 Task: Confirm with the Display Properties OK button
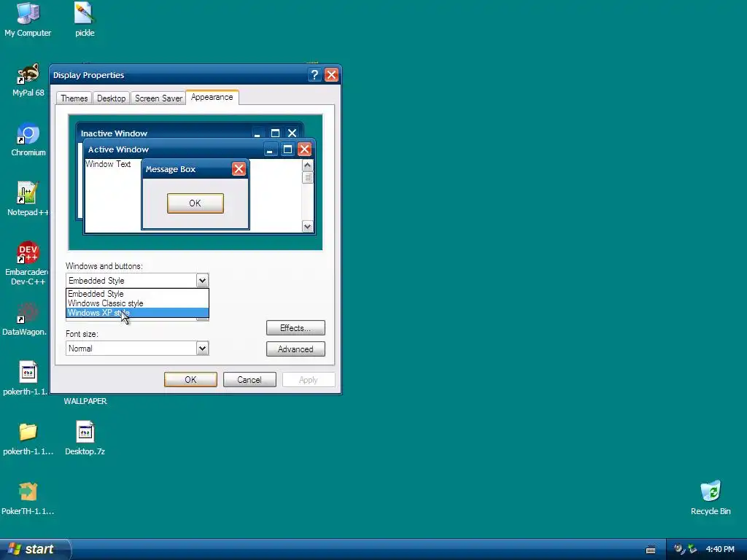[x=190, y=379]
